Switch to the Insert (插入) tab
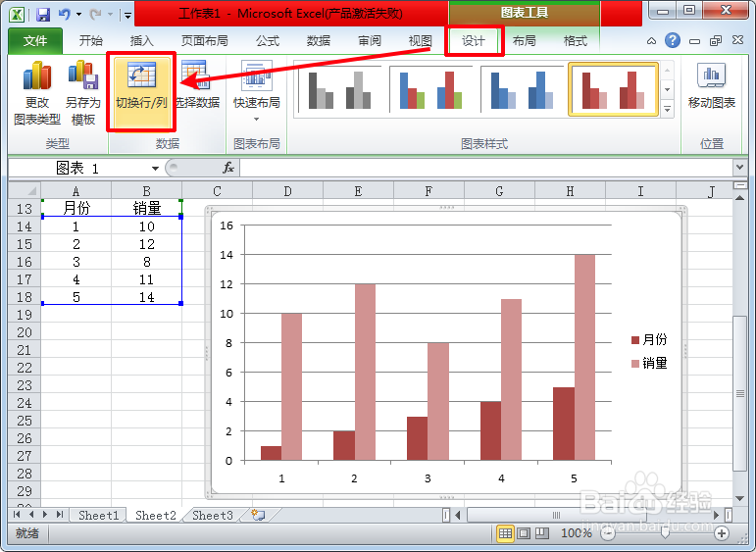This screenshot has height=552, width=756. pos(142,41)
